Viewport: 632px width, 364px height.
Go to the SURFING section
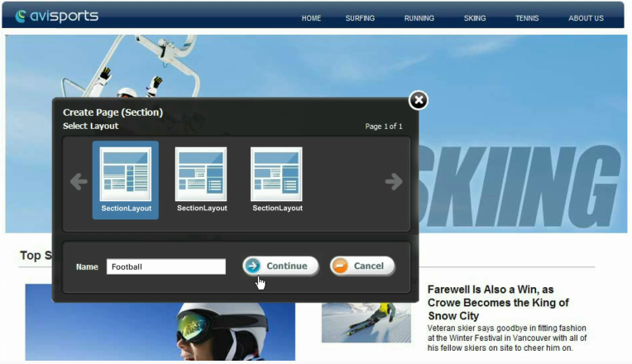360,18
